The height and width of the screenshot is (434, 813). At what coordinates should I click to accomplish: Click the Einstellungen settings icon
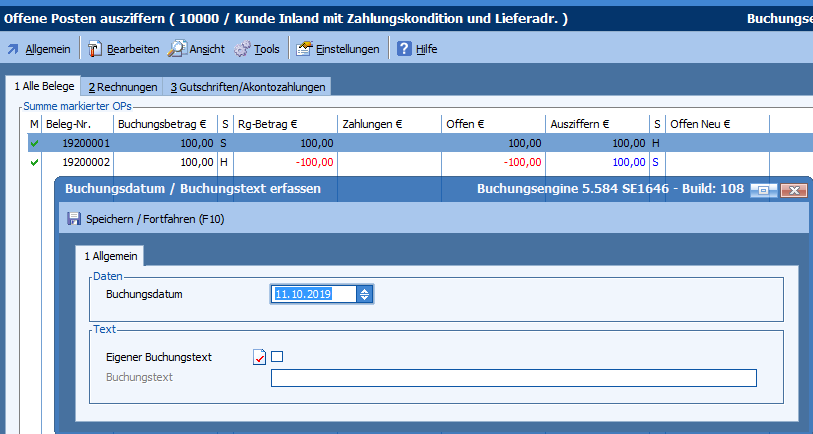point(304,49)
